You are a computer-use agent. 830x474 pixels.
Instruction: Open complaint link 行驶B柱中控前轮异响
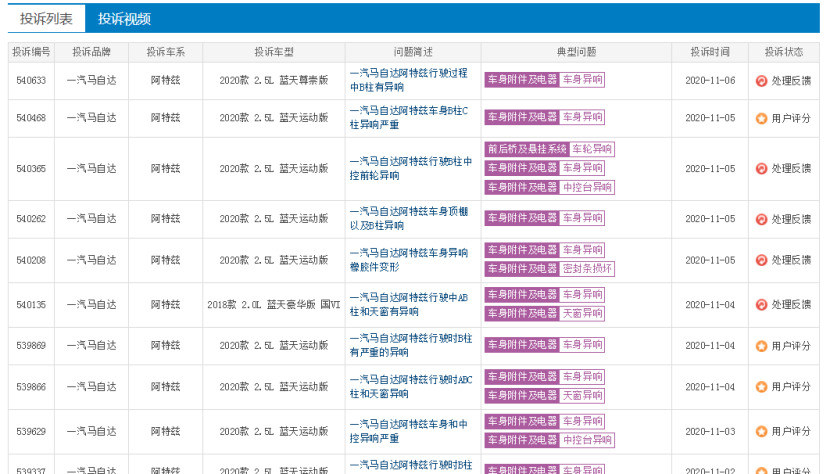pos(411,168)
